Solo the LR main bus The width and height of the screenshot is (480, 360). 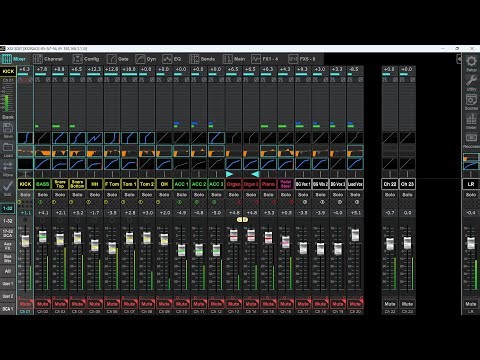tap(471, 195)
